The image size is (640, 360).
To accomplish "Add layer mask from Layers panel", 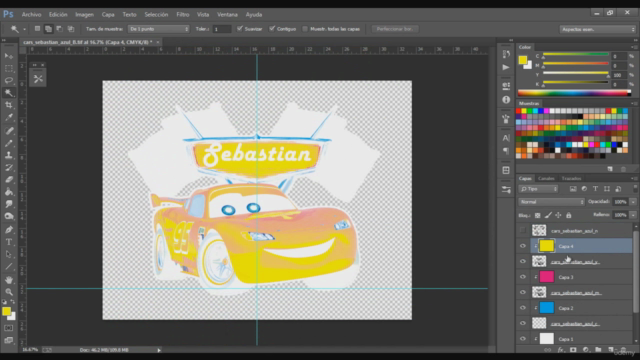I will (573, 350).
